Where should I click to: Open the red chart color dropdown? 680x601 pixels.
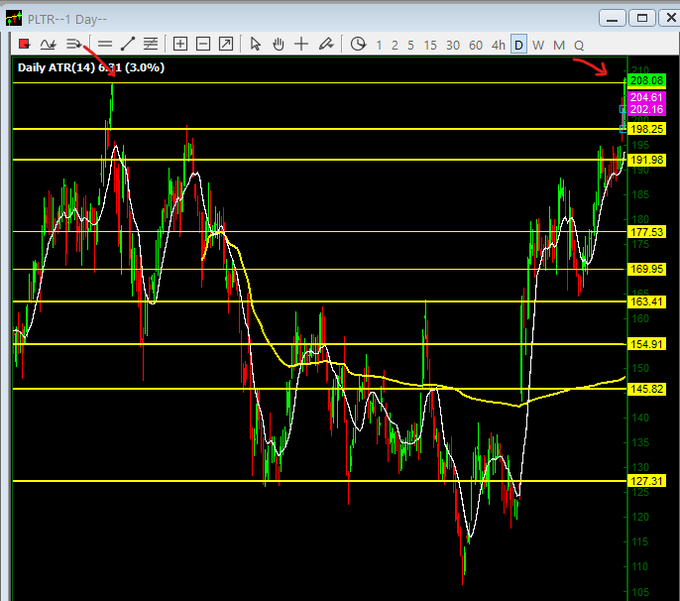coord(24,44)
